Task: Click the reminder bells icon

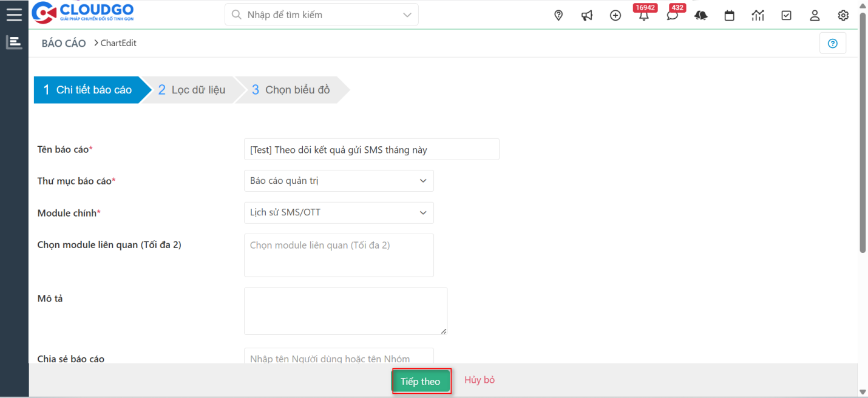Action: pos(700,15)
